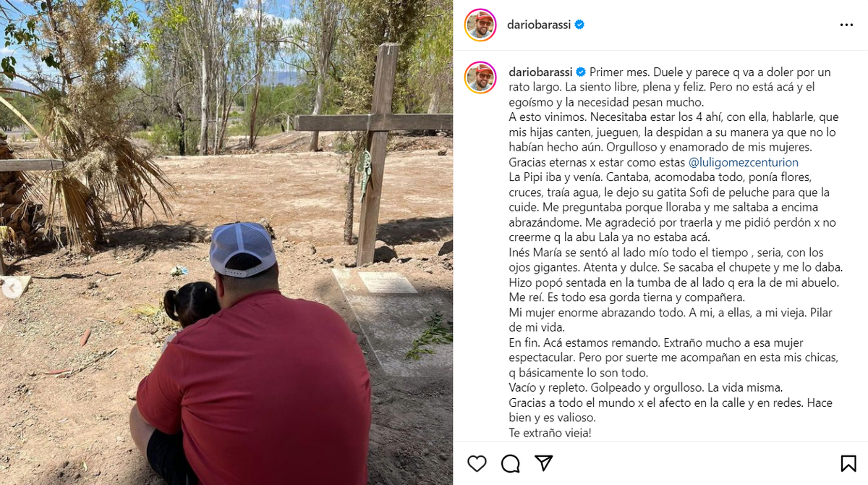The height and width of the screenshot is (485, 868).
Task: Click the man's white cap in photo
Action: (242, 248)
